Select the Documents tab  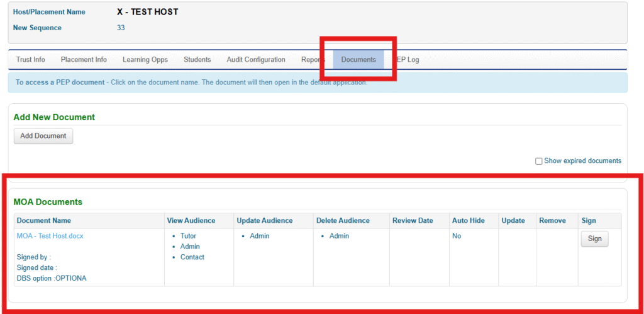358,60
